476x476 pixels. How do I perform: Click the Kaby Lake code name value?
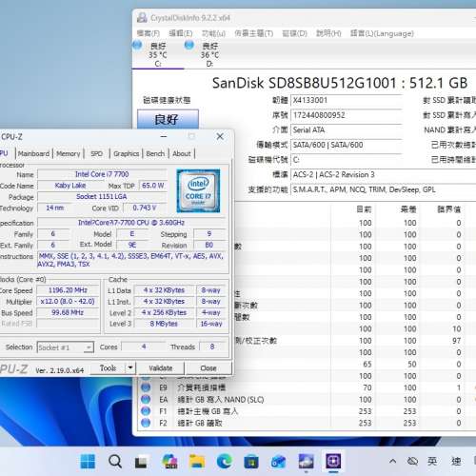pos(70,186)
